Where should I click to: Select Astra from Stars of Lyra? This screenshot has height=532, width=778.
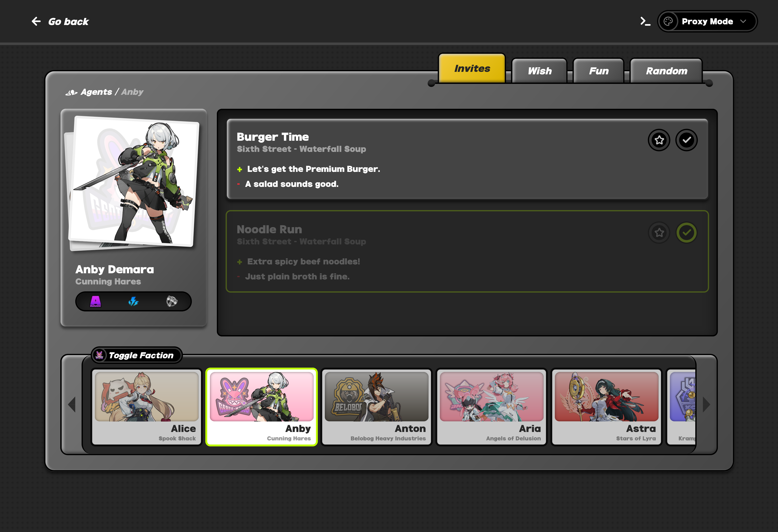point(606,407)
